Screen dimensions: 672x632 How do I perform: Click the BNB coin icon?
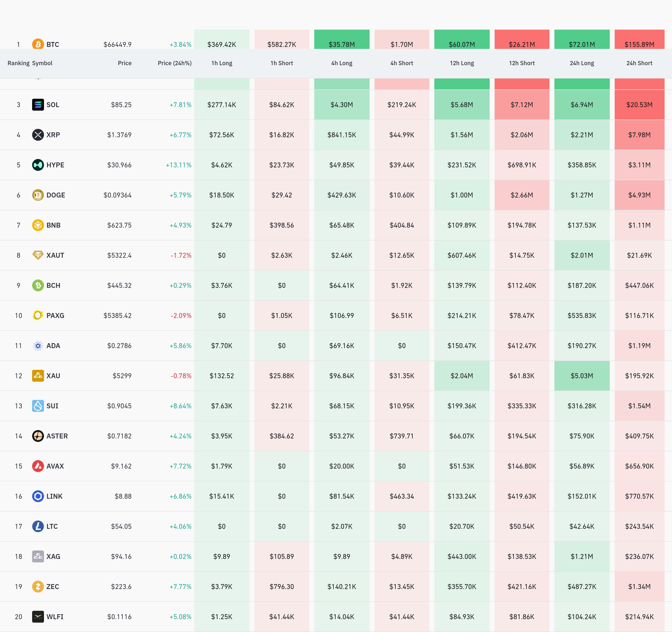tap(38, 225)
